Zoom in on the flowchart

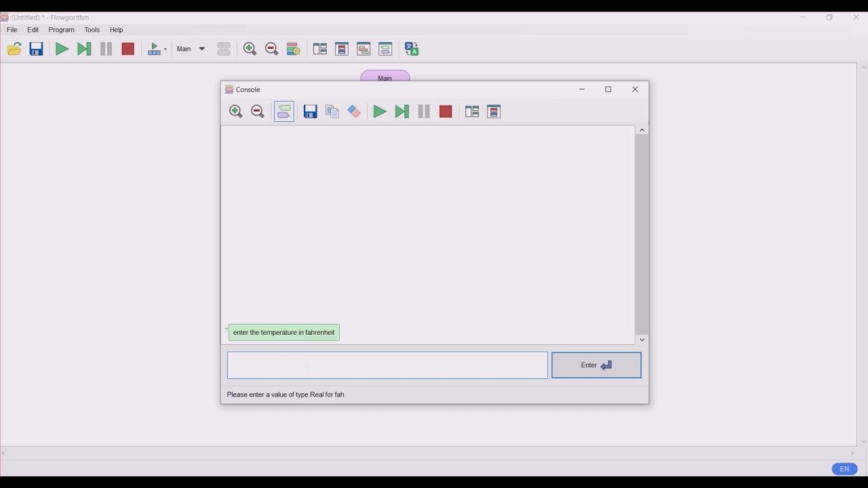coord(250,49)
